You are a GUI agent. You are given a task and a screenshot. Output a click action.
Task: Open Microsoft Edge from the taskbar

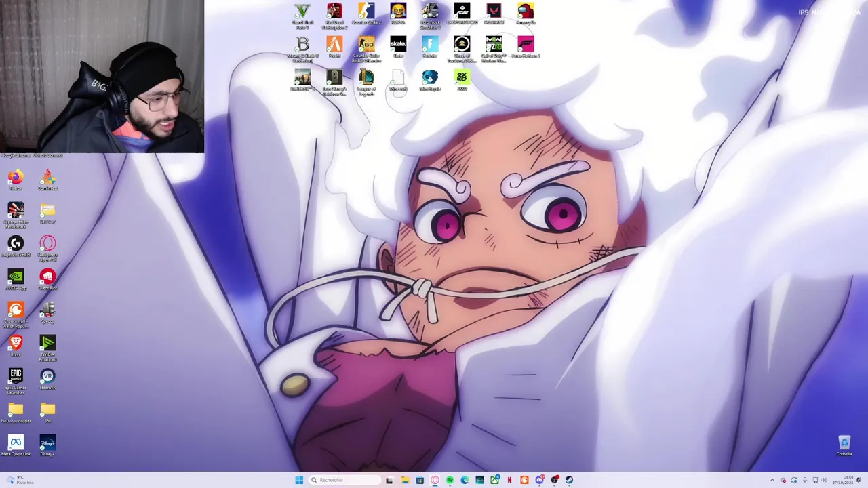click(465, 480)
